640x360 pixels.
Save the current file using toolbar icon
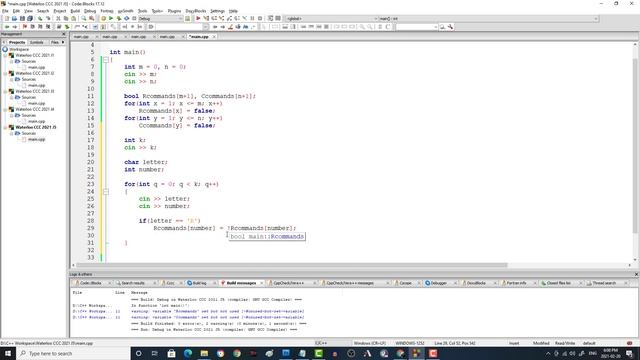[x=22, y=18]
